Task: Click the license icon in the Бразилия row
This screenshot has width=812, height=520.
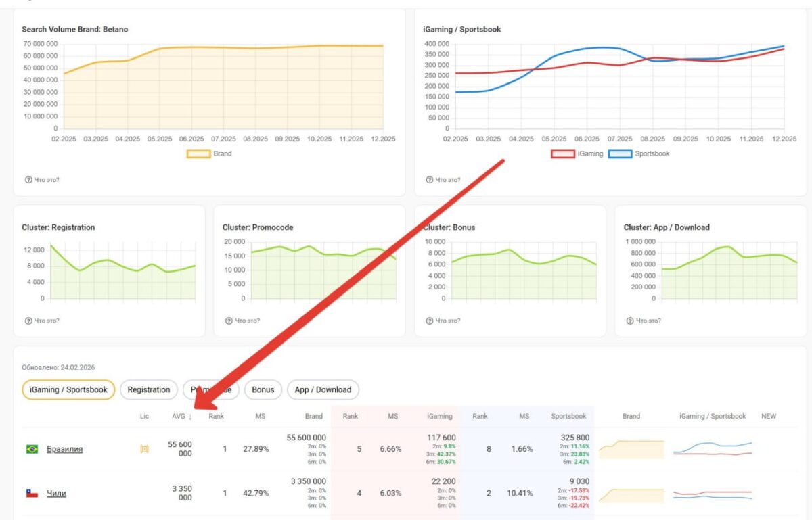Action: (144, 449)
